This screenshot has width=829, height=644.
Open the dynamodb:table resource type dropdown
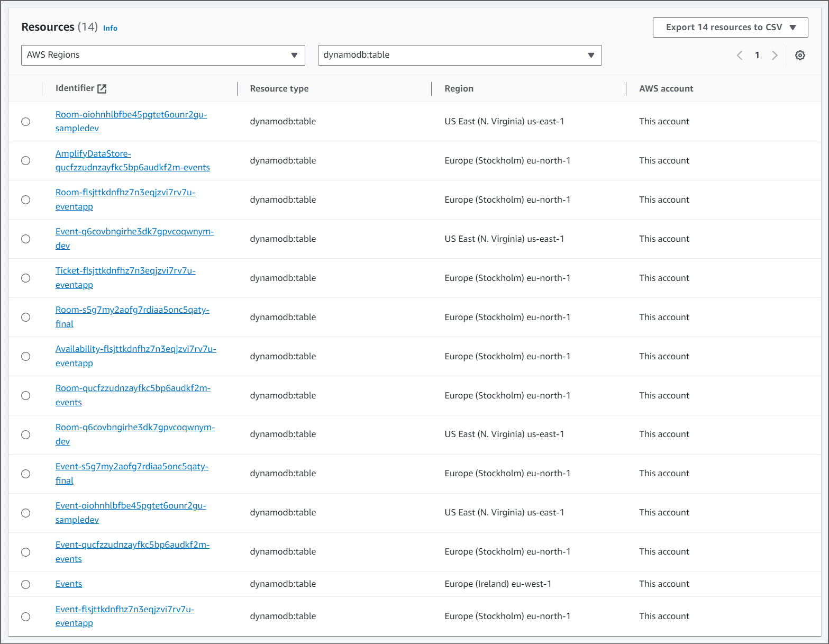(460, 55)
